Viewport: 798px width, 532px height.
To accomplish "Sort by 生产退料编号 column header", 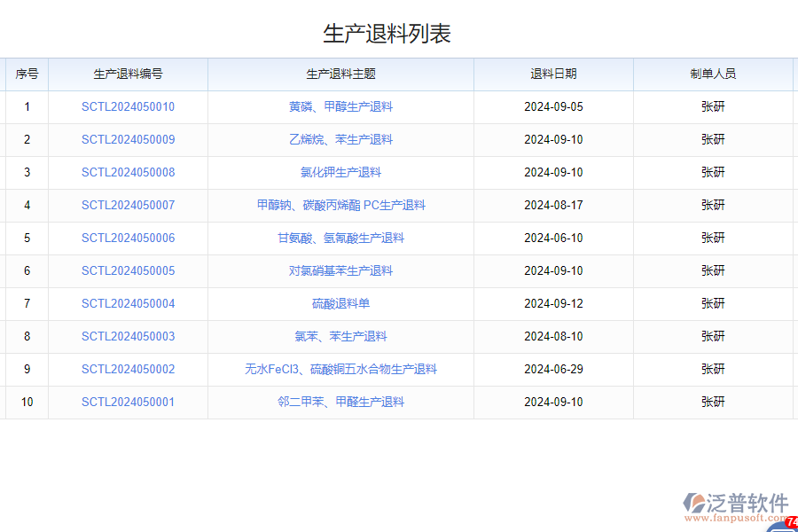I will click(x=129, y=74).
